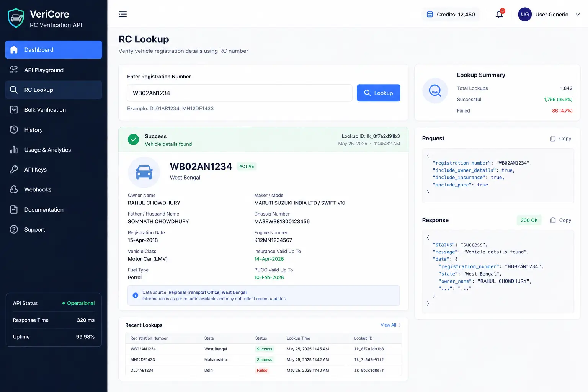
Task: Click the Lookup Time column header
Action: tap(299, 338)
